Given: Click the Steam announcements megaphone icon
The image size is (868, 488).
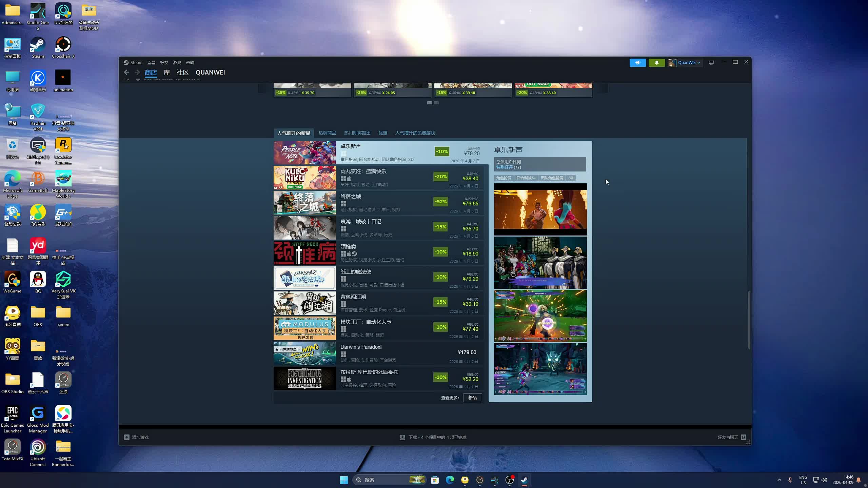Looking at the screenshot, I should pyautogui.click(x=637, y=63).
